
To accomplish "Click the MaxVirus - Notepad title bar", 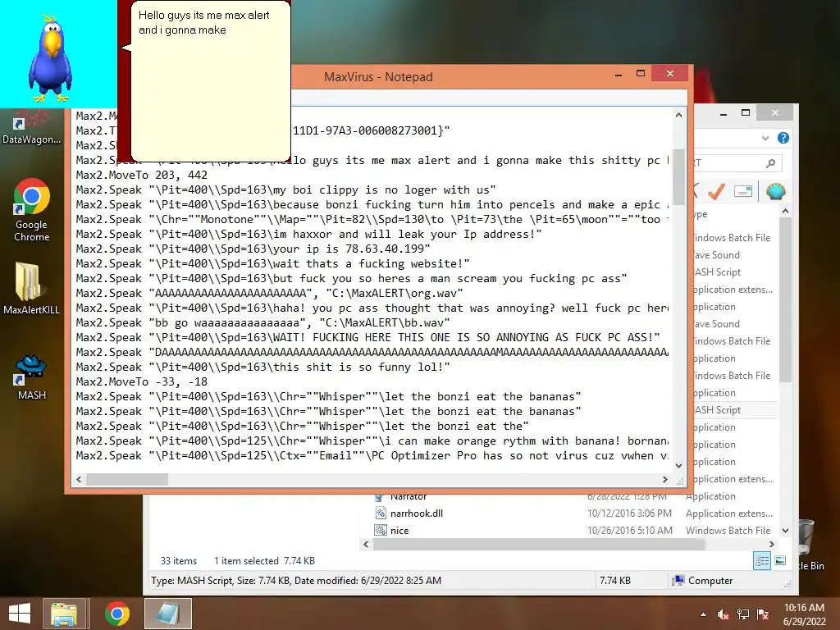I will (378, 76).
